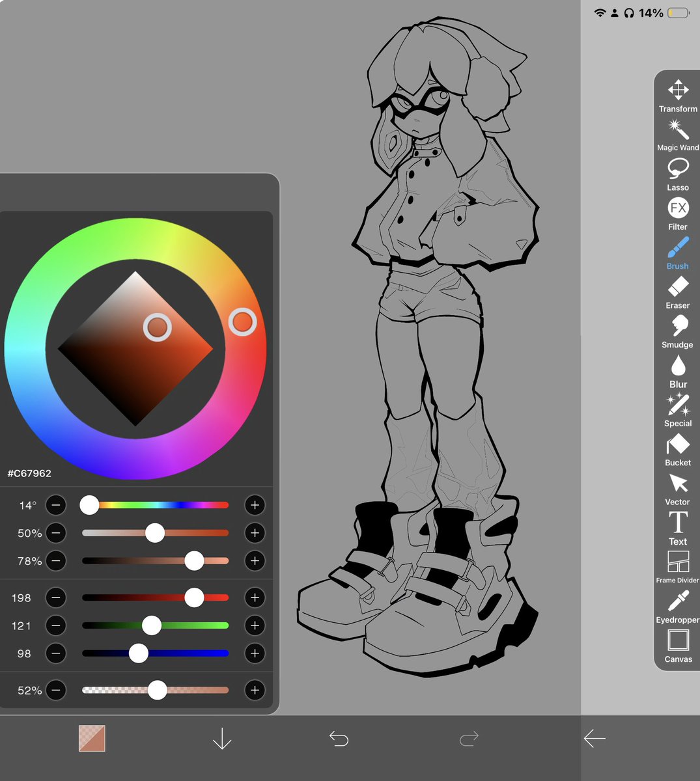
Task: Tap the back arrow in bottom bar
Action: [595, 739]
